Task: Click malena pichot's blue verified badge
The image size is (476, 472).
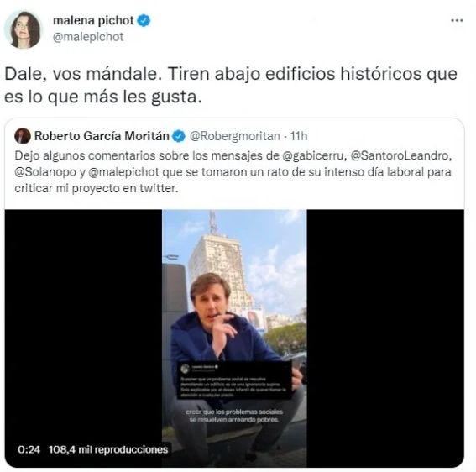Action: click(x=144, y=21)
